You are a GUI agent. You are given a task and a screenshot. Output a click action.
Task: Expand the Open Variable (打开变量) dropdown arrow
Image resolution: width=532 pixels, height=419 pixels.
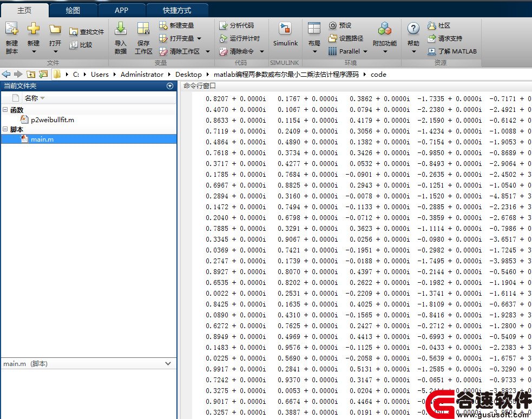199,38
